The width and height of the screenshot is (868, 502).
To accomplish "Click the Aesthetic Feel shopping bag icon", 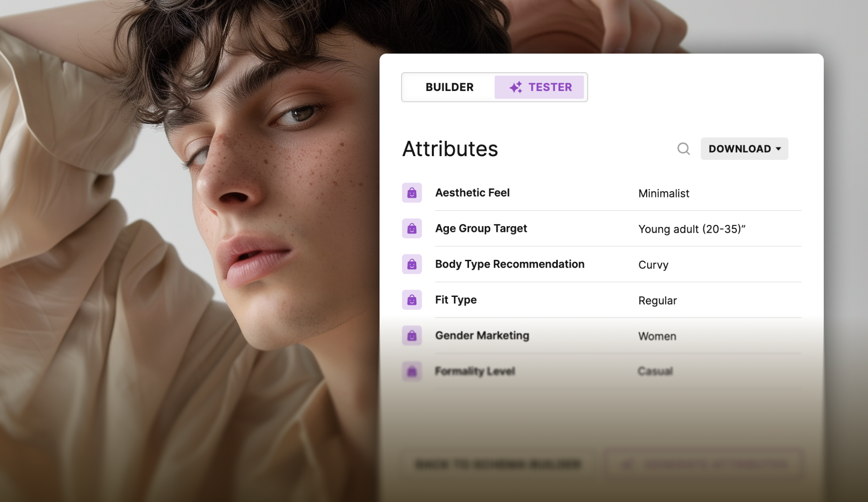I will [412, 193].
